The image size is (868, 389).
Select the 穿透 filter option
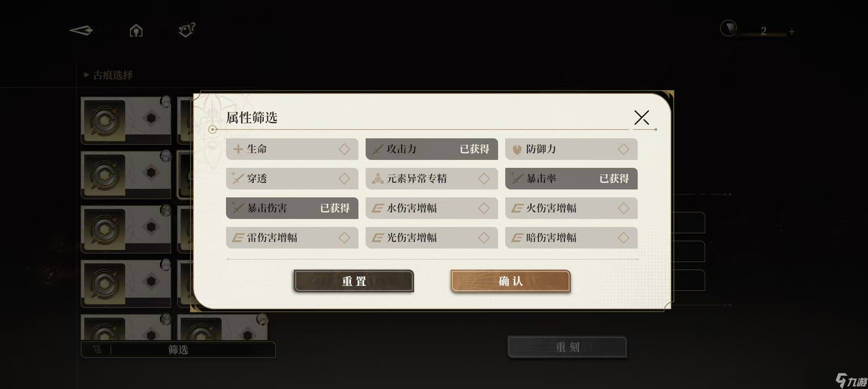tap(292, 179)
